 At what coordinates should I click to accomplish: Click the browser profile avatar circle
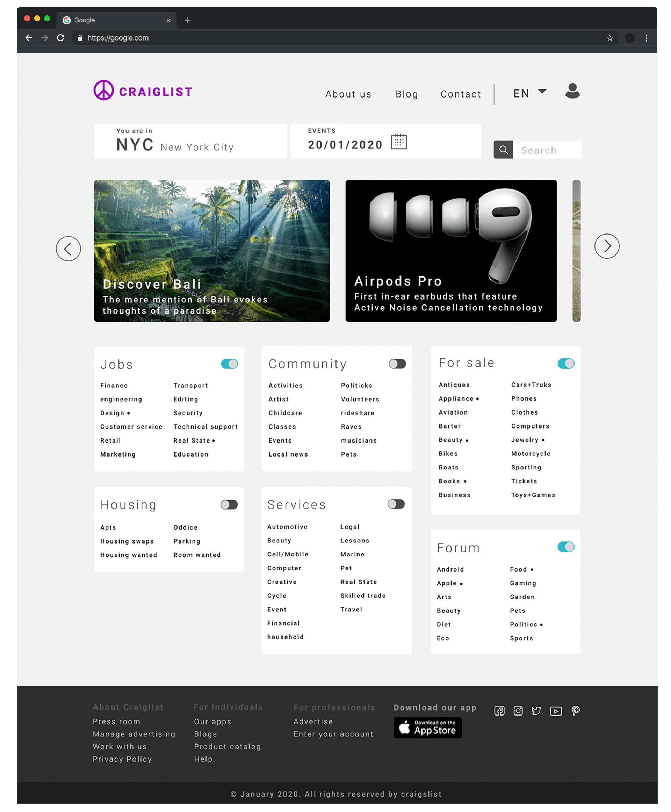coord(630,38)
